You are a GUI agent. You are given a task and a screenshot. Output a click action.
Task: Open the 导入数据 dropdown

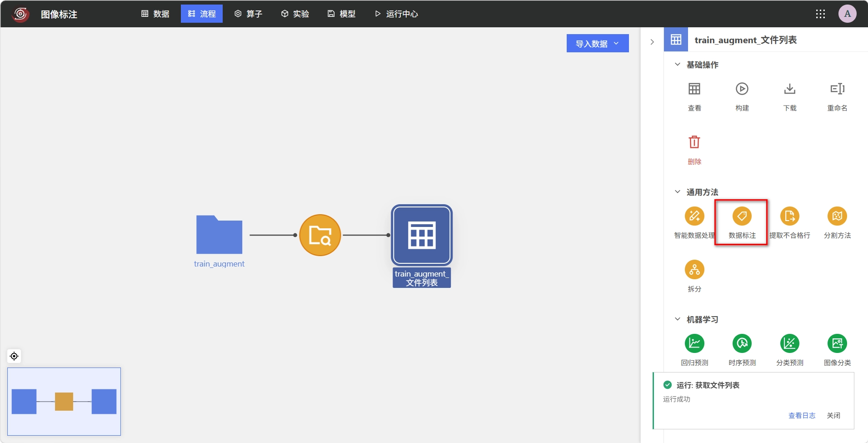(x=597, y=44)
